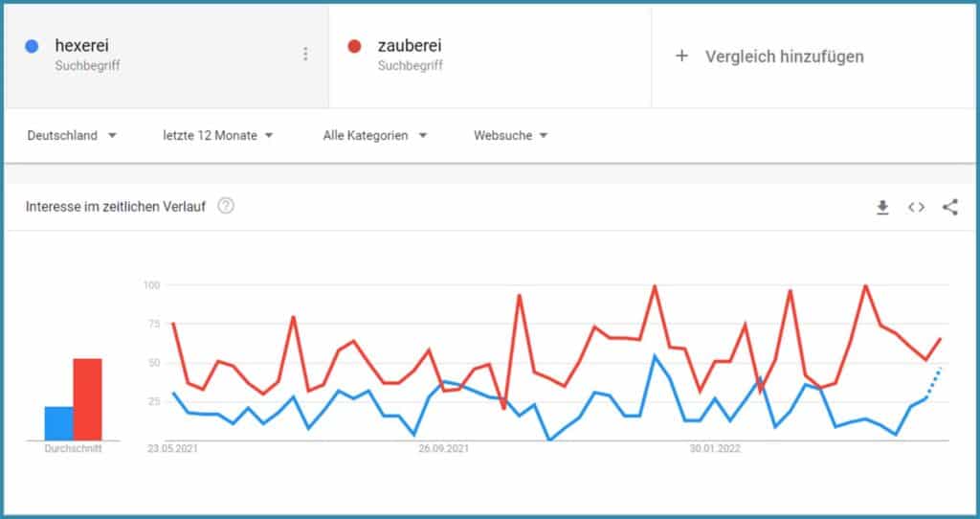Change the Websuche search type
Viewport: 980px width, 519px height.
[511, 136]
